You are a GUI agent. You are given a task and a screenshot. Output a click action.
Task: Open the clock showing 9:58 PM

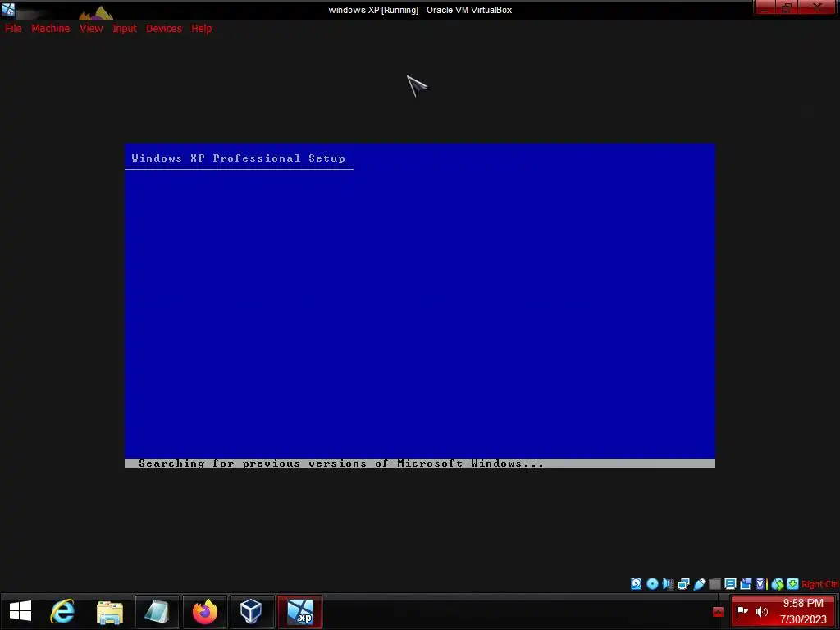803,611
